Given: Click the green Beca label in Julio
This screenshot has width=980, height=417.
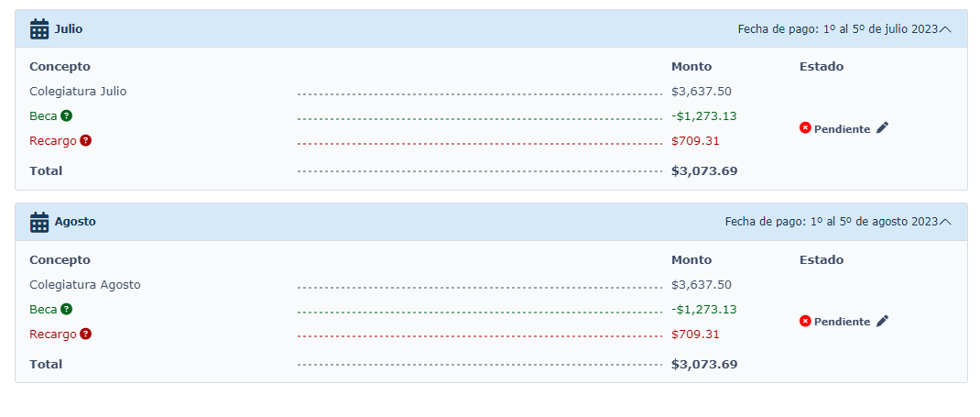Looking at the screenshot, I should click(43, 116).
